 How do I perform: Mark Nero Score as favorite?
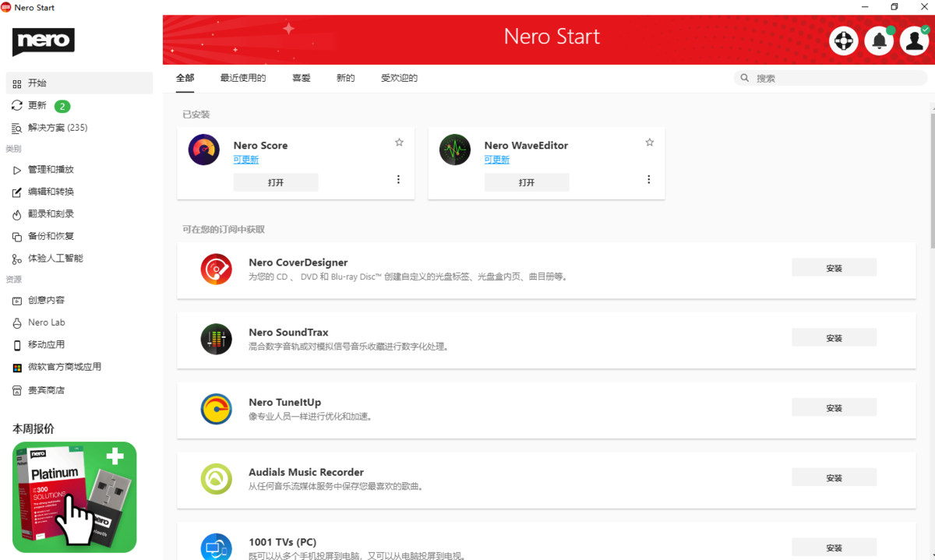coord(399,142)
